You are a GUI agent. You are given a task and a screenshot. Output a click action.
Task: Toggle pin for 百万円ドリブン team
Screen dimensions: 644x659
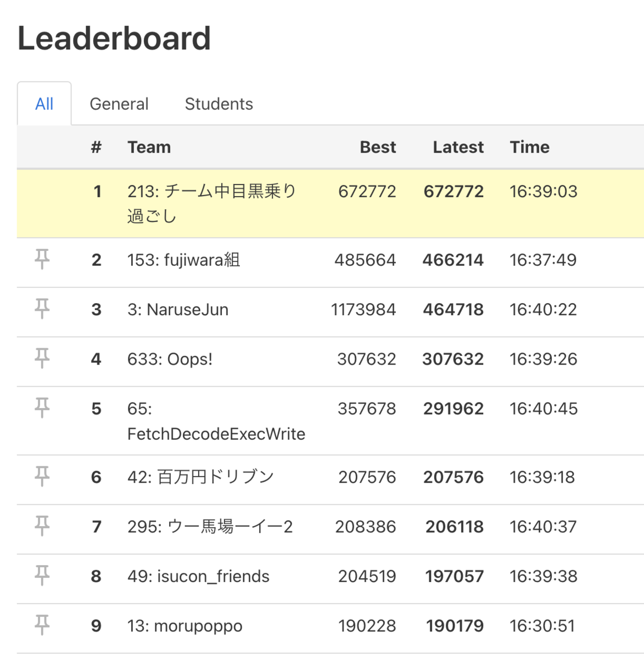tap(42, 476)
